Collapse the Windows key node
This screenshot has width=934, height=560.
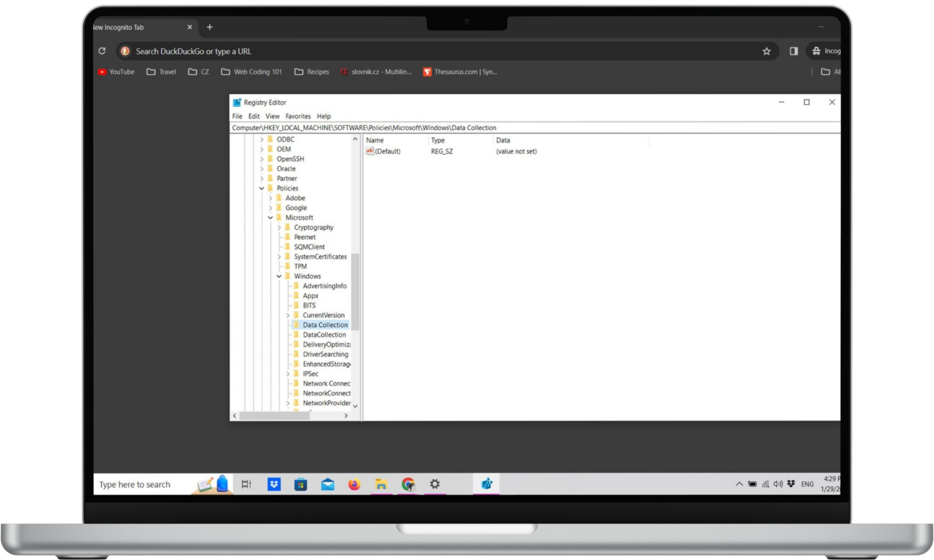279,276
